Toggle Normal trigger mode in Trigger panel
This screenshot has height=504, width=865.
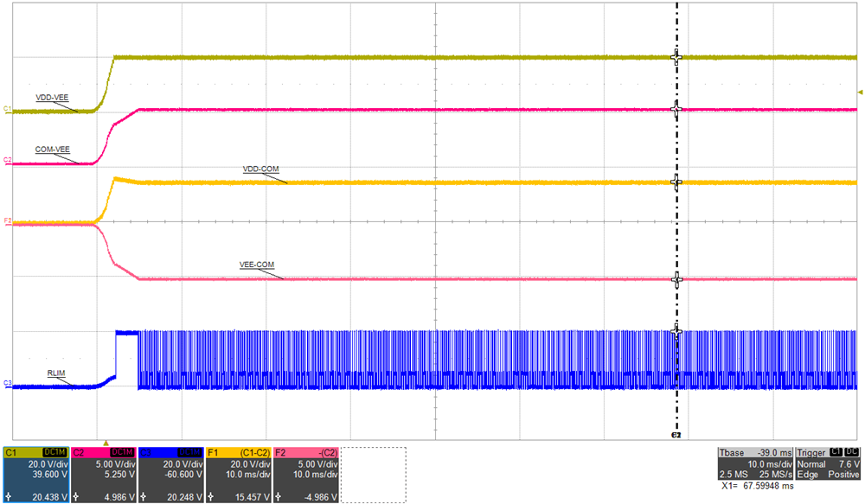pyautogui.click(x=811, y=464)
